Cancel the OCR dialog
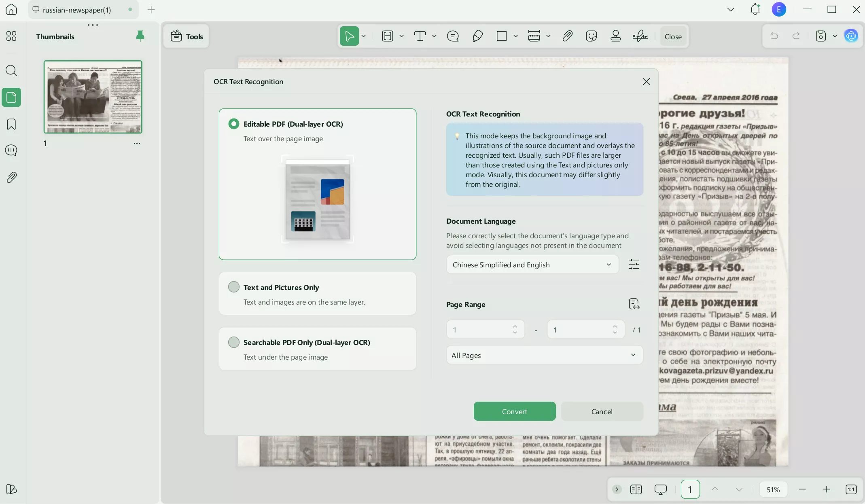 point(602,411)
